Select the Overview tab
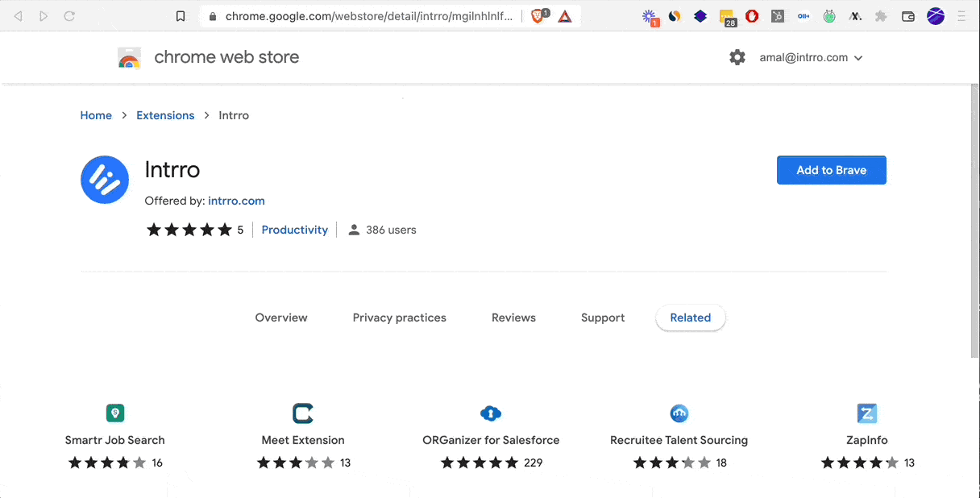Screen dimensions: 980x498 [281, 317]
